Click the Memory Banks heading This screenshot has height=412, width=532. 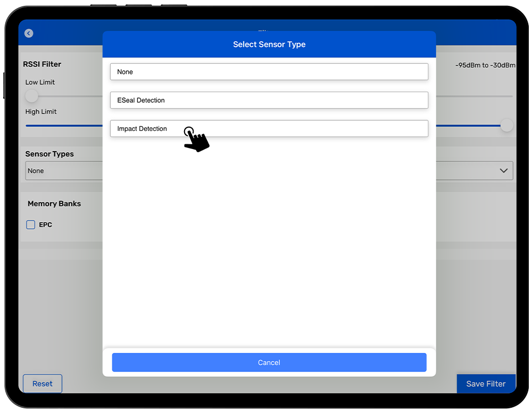pyautogui.click(x=54, y=204)
